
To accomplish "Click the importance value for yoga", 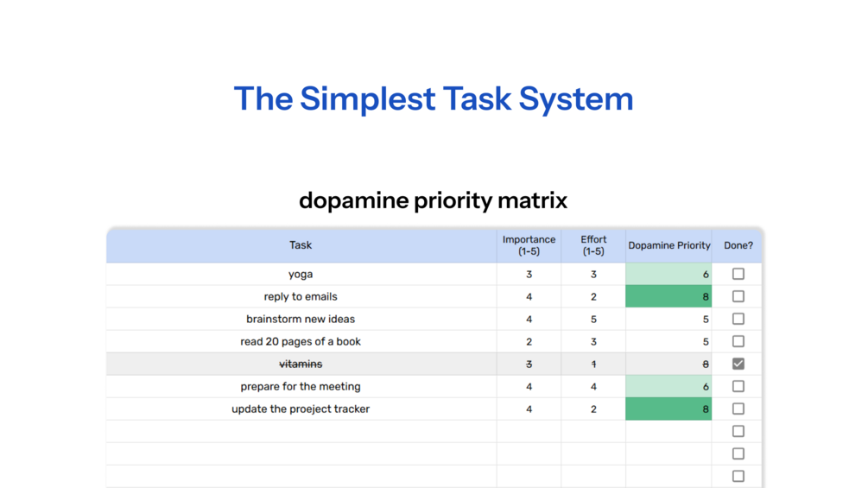I will coord(529,274).
